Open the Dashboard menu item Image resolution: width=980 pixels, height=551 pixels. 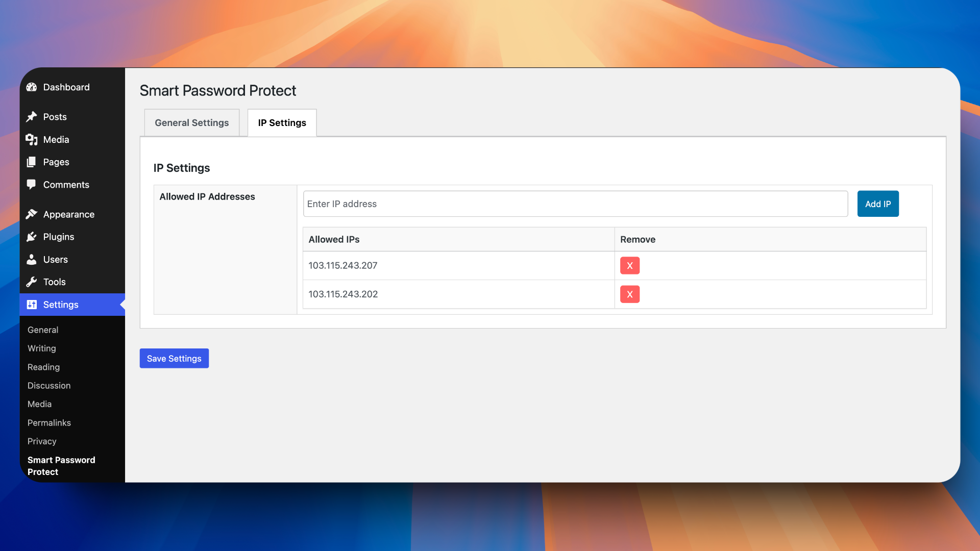pyautogui.click(x=66, y=87)
